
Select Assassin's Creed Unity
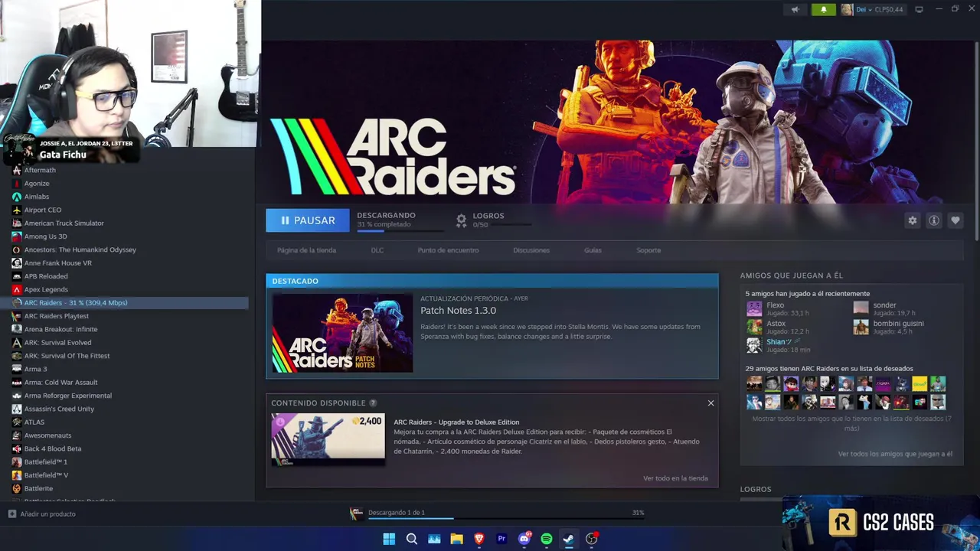59,409
